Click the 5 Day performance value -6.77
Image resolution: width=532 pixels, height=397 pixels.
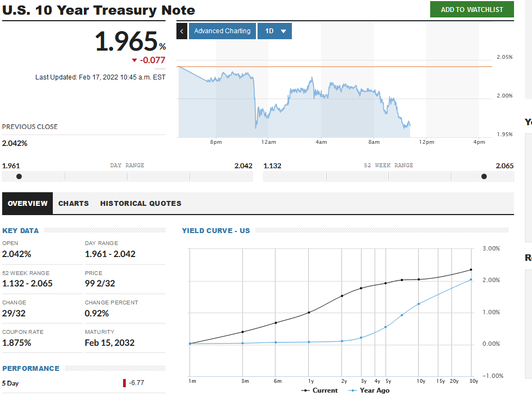[x=136, y=383]
